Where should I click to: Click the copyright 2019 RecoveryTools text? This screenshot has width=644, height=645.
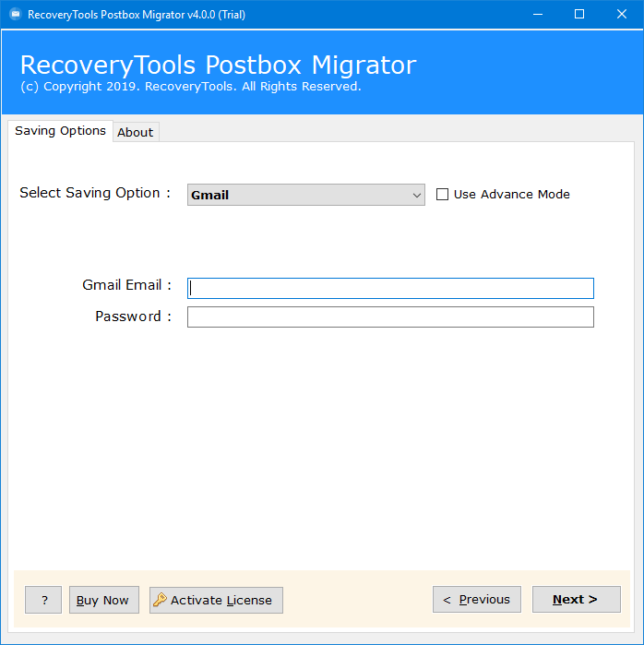click(x=191, y=87)
